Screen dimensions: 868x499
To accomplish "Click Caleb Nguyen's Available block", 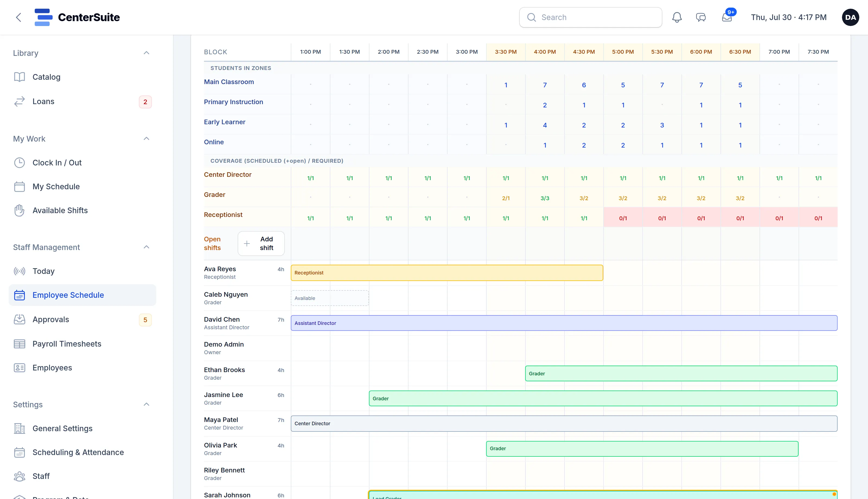I will point(330,298).
